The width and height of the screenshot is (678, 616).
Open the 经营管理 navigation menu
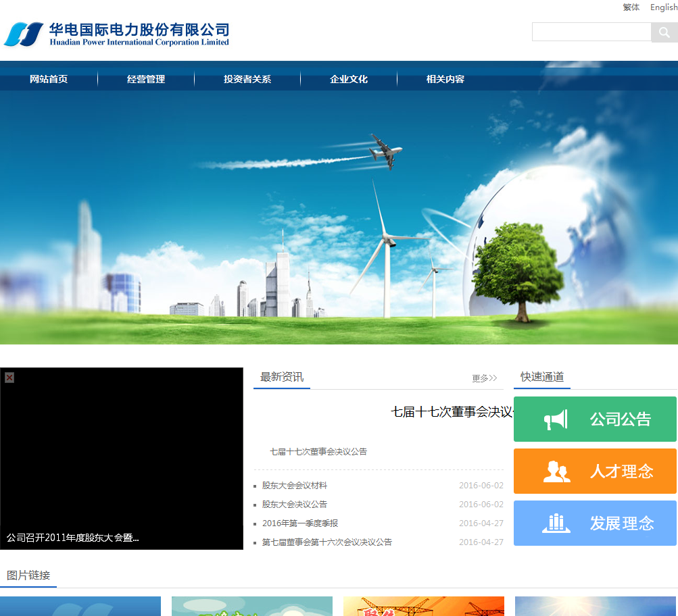pyautogui.click(x=146, y=79)
